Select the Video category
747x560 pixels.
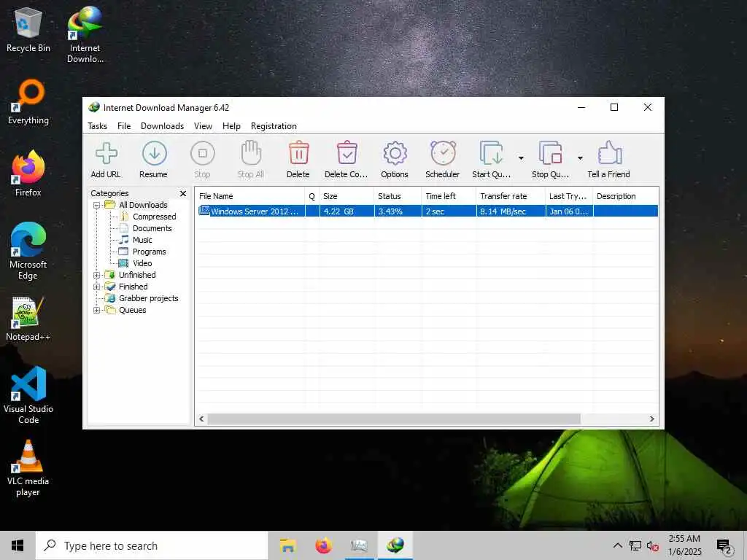pos(142,263)
